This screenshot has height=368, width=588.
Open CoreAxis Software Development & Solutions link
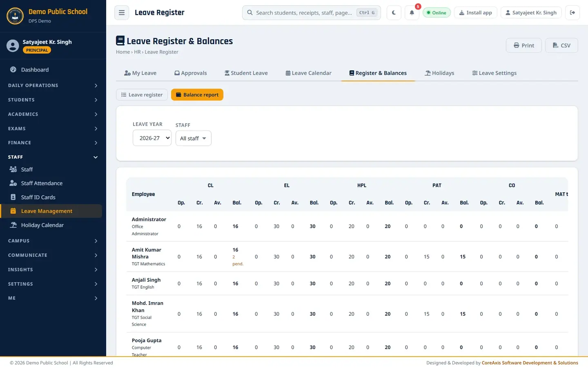[x=530, y=363]
